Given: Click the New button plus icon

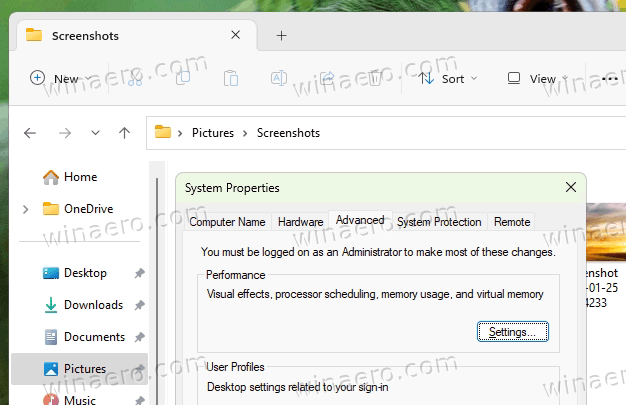Looking at the screenshot, I should (37, 77).
